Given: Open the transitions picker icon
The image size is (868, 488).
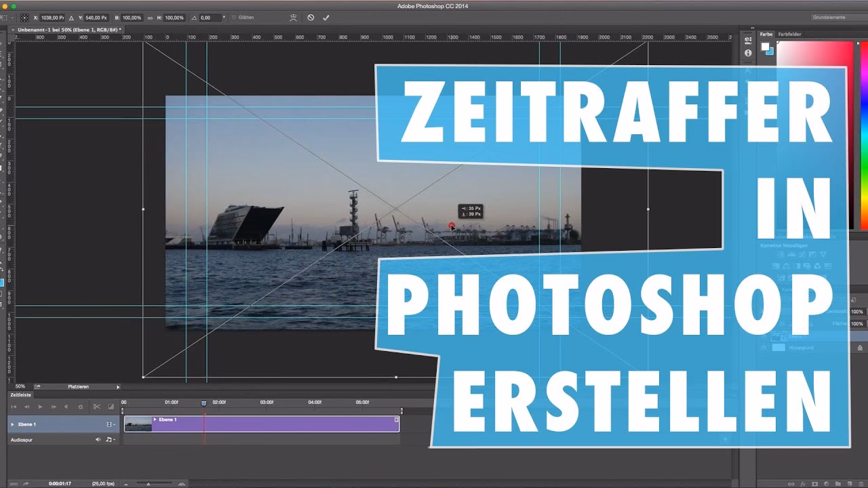Looking at the screenshot, I should coord(111,407).
